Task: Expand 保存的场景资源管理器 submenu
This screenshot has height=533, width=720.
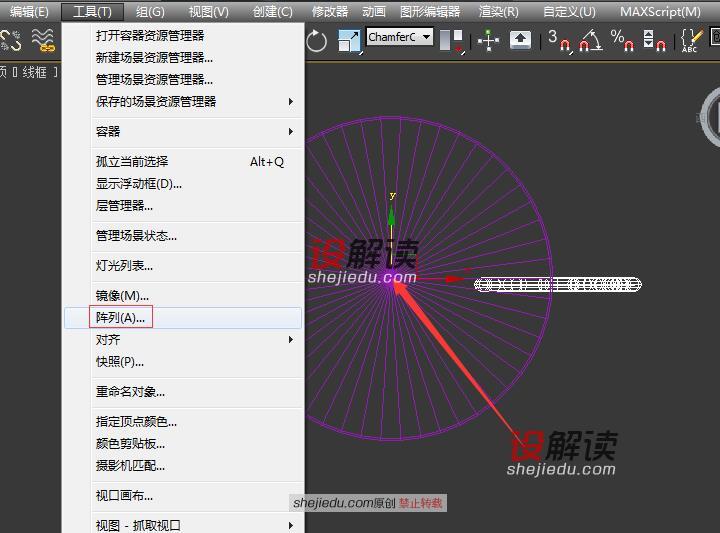Action: coord(183,101)
